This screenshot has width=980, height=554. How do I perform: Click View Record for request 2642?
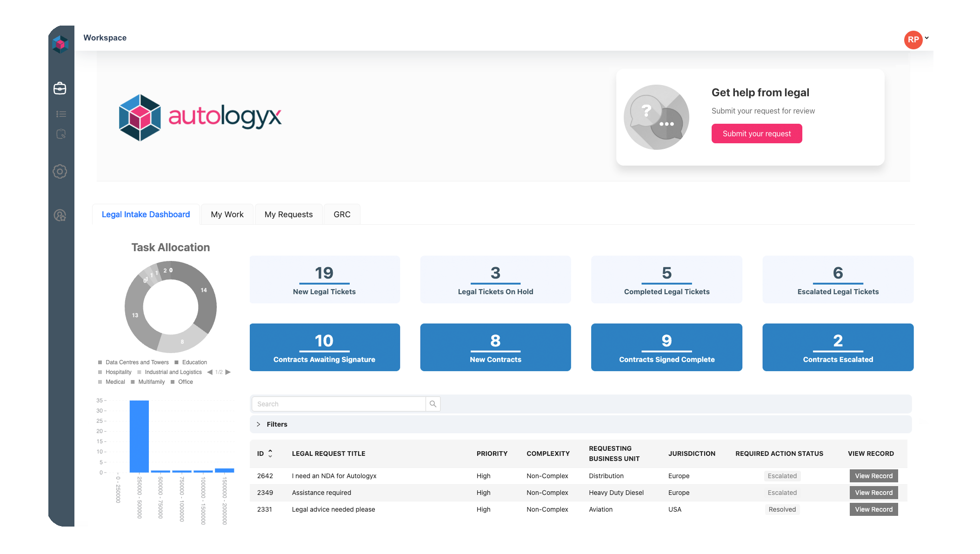click(x=873, y=475)
